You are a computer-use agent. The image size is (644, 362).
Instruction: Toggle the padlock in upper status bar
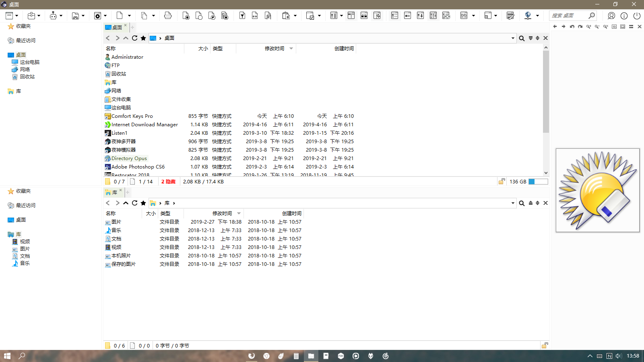[502, 182]
